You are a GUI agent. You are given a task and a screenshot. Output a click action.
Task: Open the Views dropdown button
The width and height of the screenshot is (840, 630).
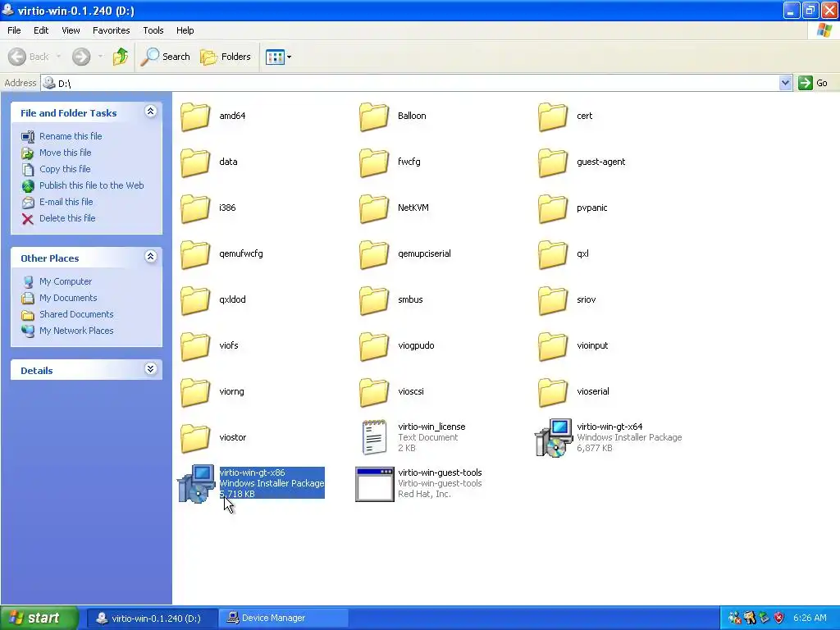279,57
